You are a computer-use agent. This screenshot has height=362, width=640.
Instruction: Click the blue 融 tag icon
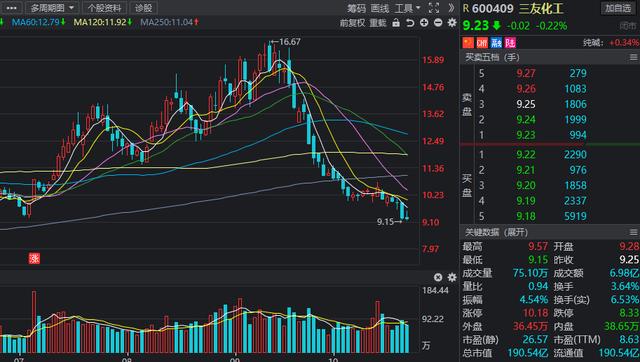point(496,42)
